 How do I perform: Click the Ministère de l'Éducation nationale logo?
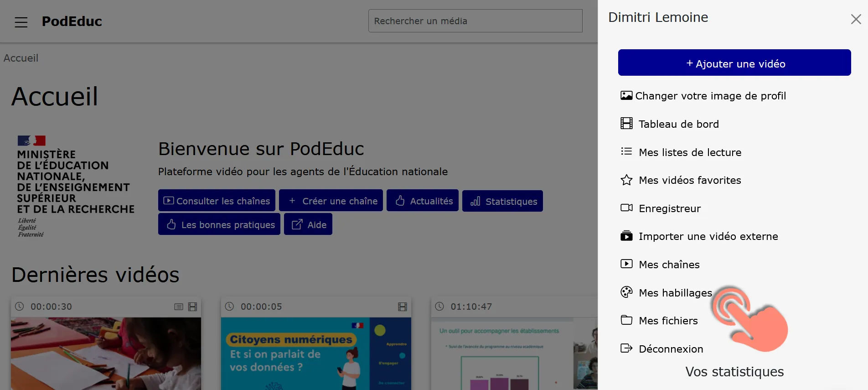point(76,187)
